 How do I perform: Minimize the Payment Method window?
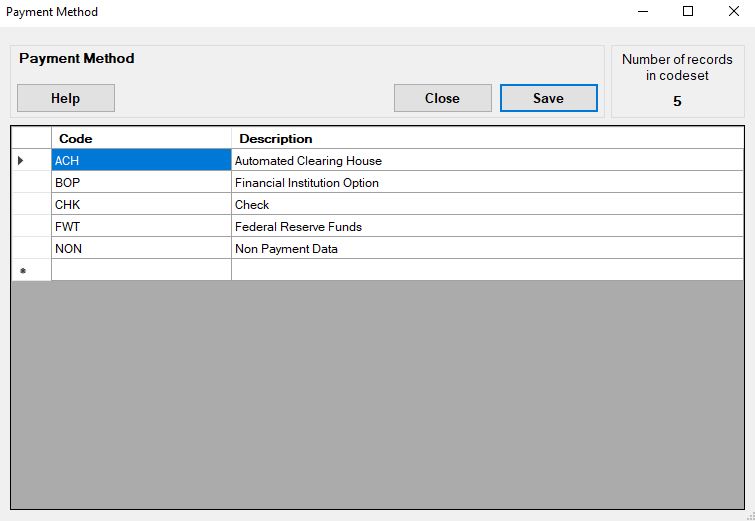(643, 12)
